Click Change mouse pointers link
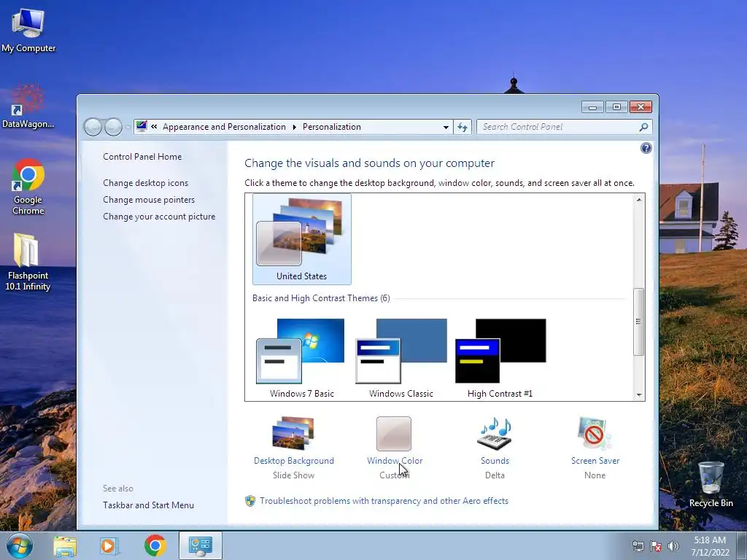 coord(149,200)
